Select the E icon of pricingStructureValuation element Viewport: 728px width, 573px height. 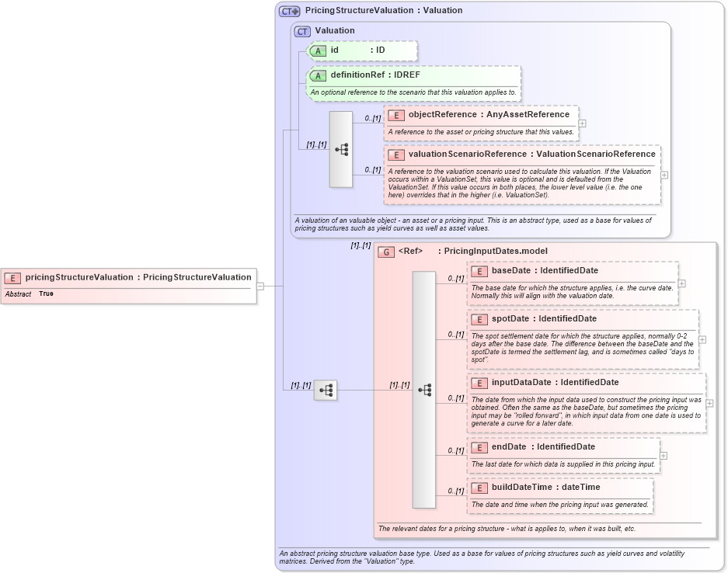12,277
